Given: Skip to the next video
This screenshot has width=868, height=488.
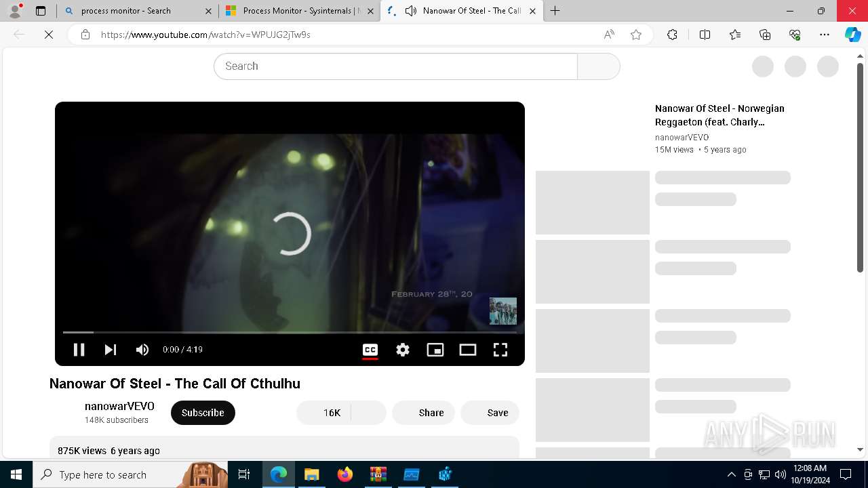Looking at the screenshot, I should pos(111,350).
